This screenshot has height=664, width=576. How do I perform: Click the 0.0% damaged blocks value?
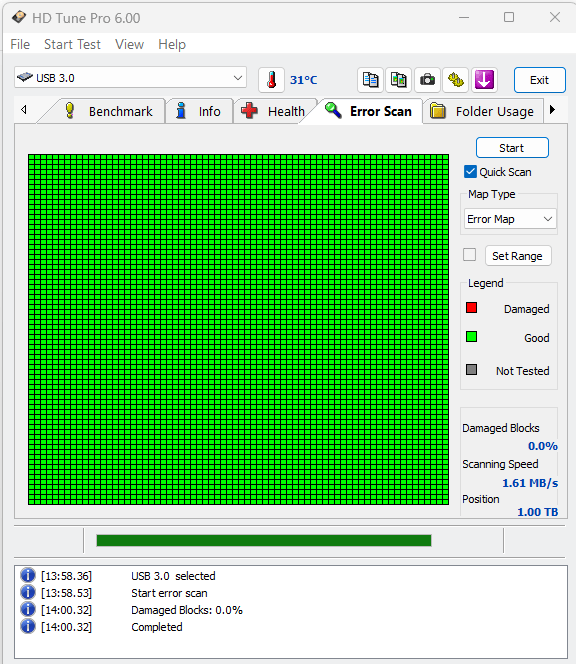tap(543, 446)
